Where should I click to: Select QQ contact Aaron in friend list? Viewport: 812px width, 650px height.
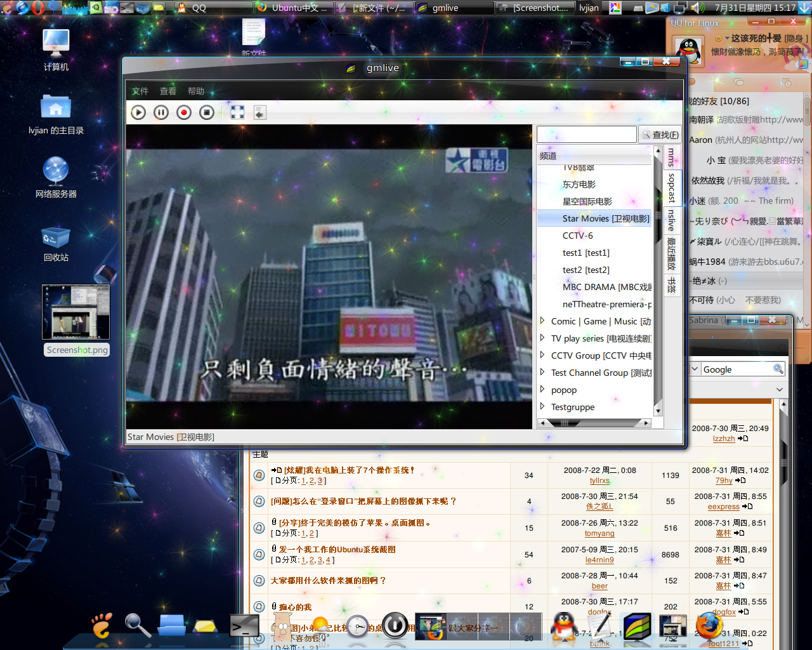(x=700, y=140)
